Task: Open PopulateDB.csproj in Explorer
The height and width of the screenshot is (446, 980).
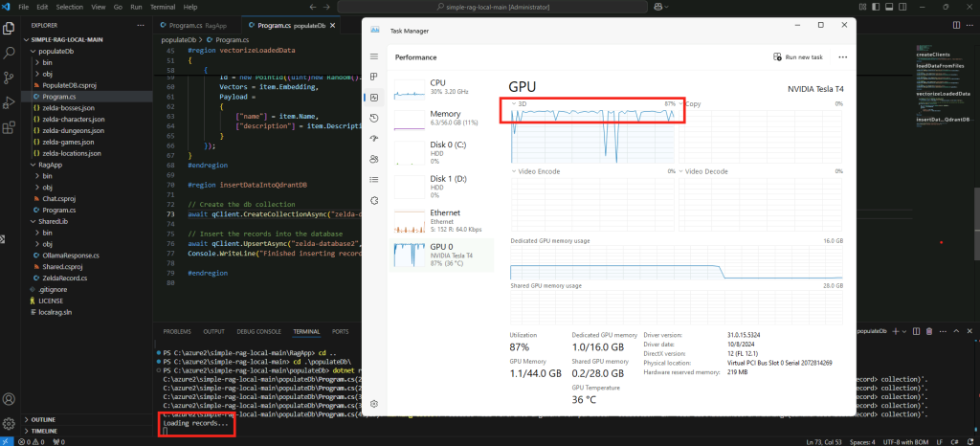Action: pyautogui.click(x=70, y=85)
